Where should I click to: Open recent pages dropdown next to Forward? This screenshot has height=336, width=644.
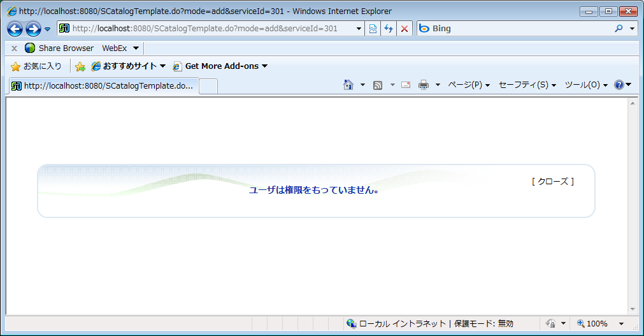tap(47, 29)
